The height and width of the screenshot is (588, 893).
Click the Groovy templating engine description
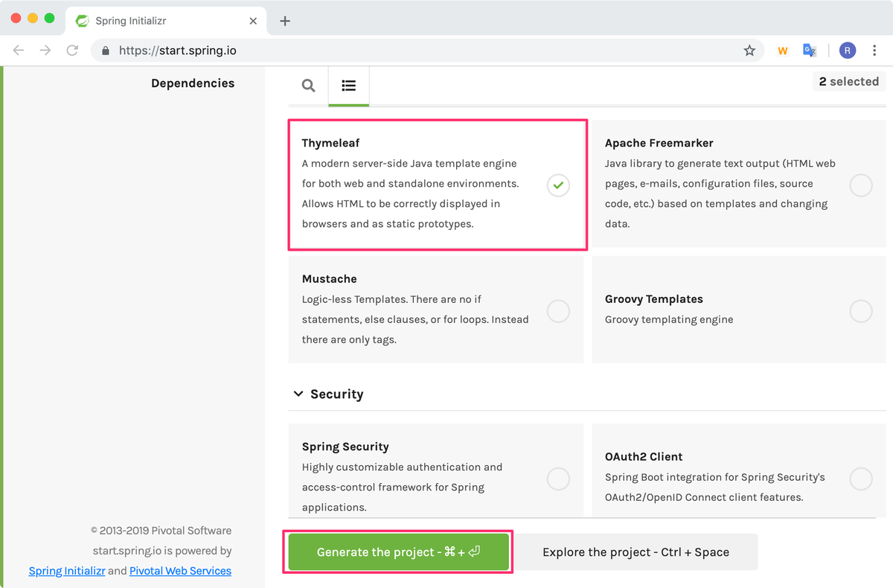[x=669, y=319]
